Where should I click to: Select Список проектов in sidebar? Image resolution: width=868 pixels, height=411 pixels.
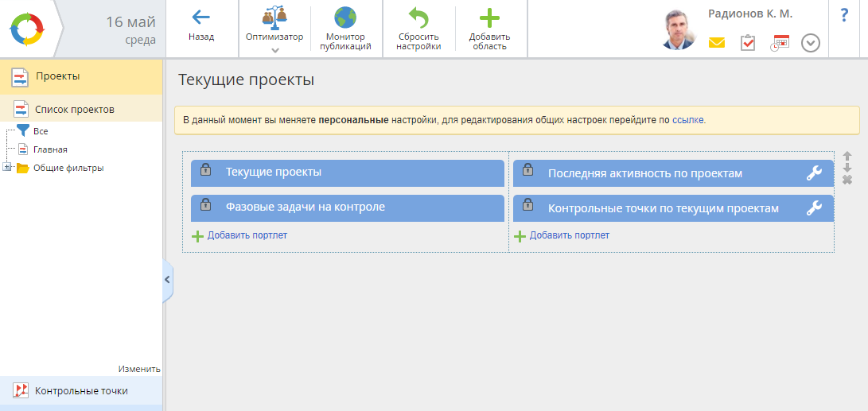pos(74,109)
